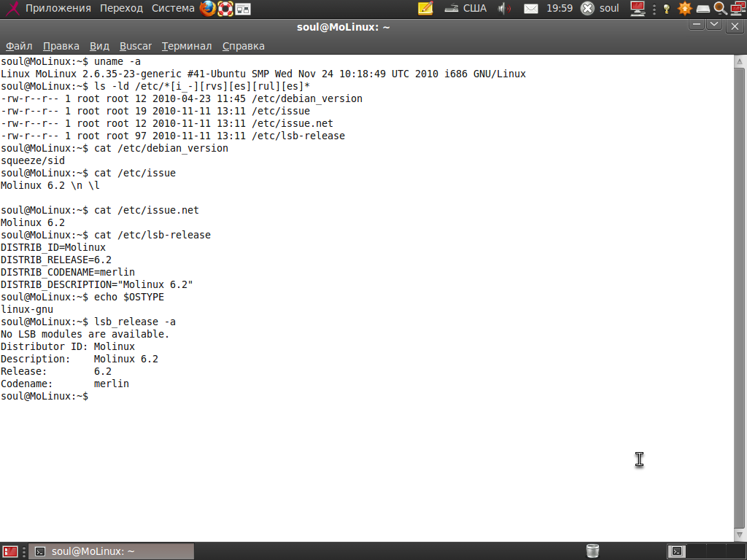Open the lifebuoy help icon
This screenshot has width=747, height=560.
click(x=225, y=9)
